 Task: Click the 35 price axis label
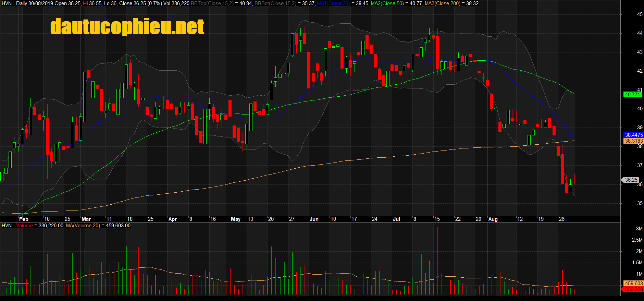click(x=640, y=203)
